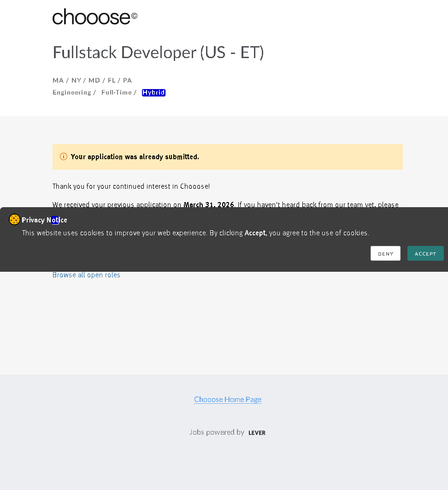Screen dimensions: 448x490
Task: Click the application already submitted message
Action: pyautogui.click(x=135, y=157)
